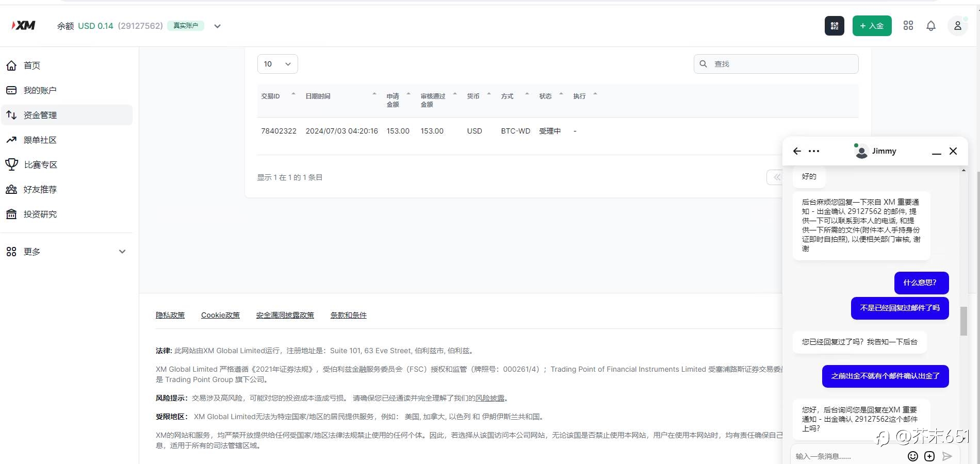This screenshot has width=980, height=464.
Task: Click the chat scrollbar thumb
Action: click(963, 321)
